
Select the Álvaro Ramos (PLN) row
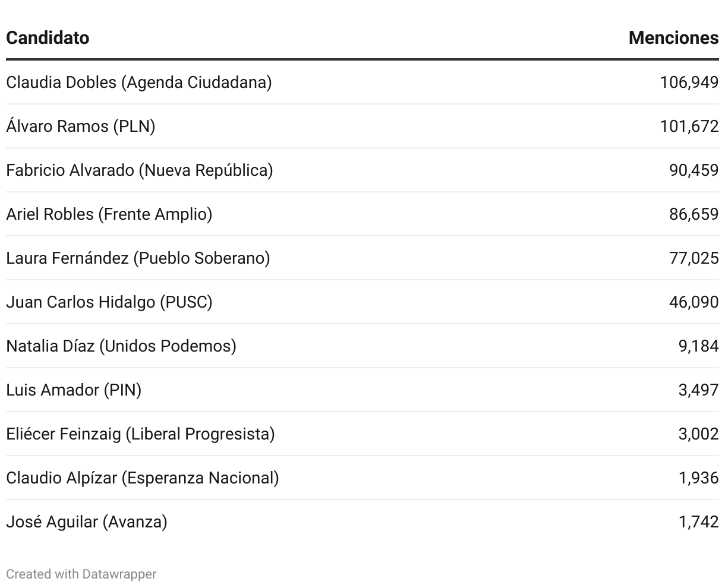tap(80, 126)
